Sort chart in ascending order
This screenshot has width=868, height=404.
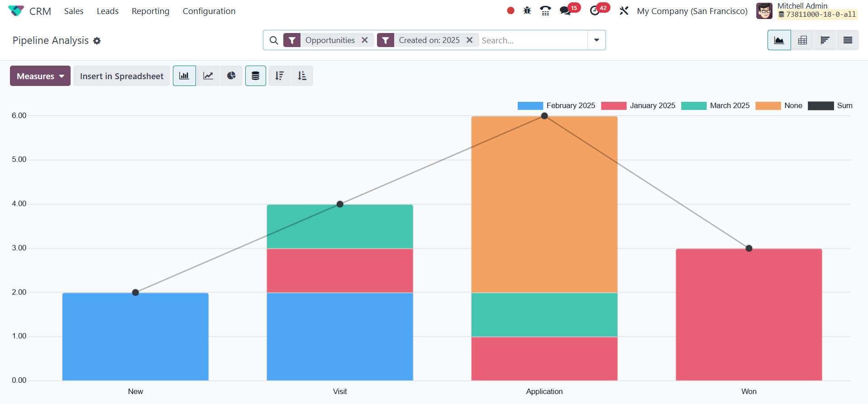(302, 76)
